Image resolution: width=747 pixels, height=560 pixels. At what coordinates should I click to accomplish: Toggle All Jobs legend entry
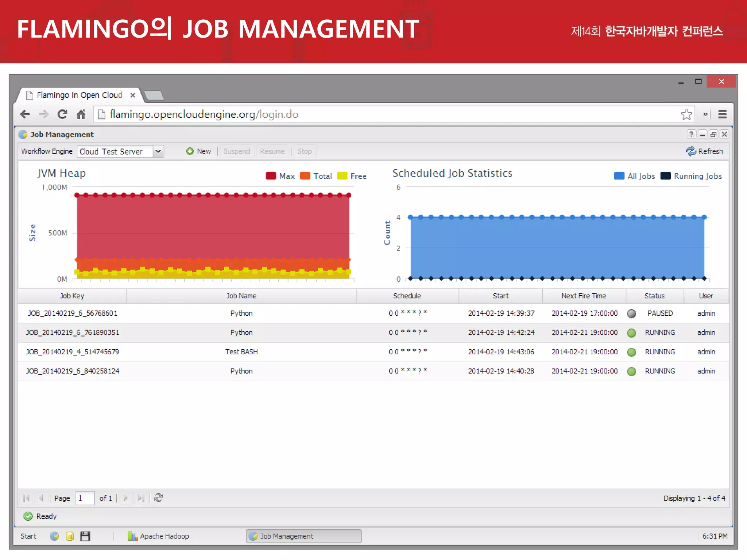click(635, 176)
